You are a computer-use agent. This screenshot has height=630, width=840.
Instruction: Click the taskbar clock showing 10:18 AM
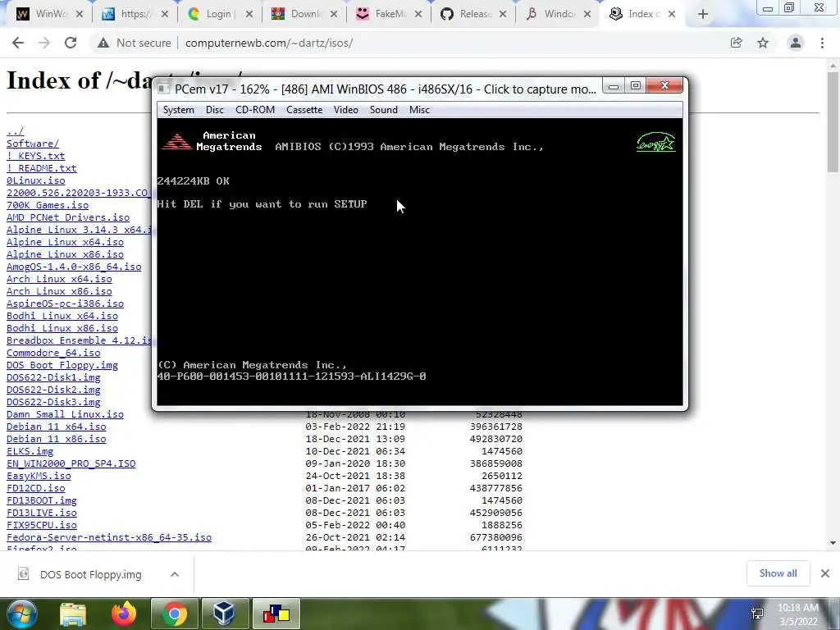798,614
